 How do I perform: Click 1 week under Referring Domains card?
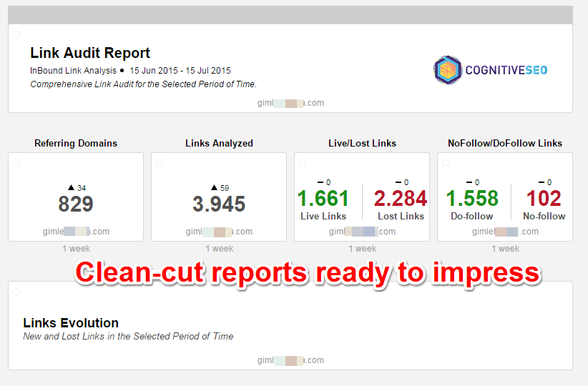(76, 249)
